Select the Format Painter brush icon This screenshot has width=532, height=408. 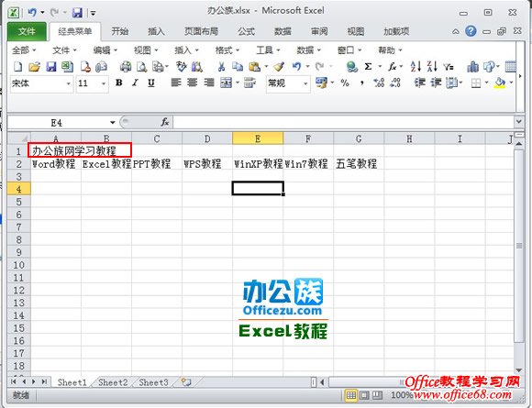coord(279,67)
